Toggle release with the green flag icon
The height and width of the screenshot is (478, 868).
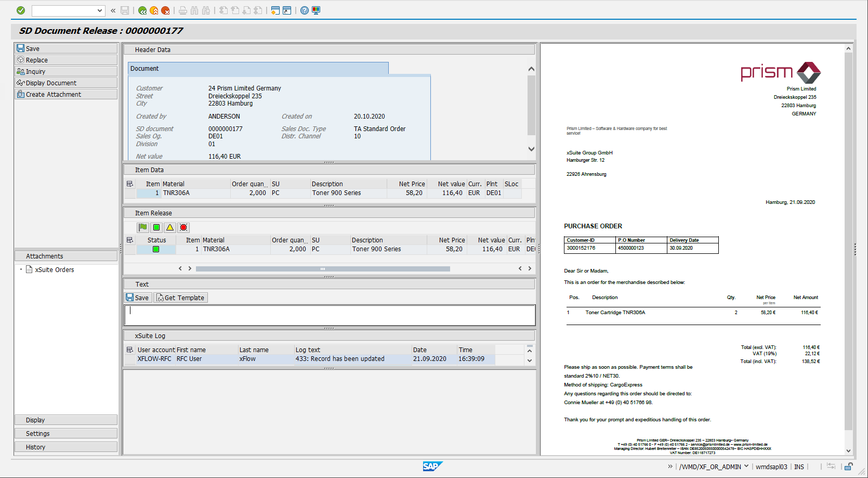pos(142,227)
